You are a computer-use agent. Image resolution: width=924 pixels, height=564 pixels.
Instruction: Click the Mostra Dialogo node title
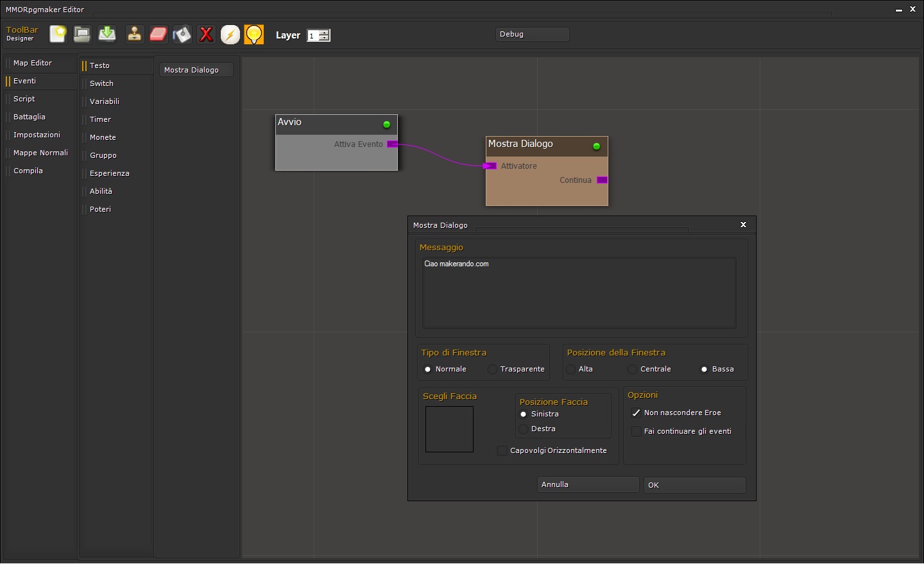[x=520, y=144]
